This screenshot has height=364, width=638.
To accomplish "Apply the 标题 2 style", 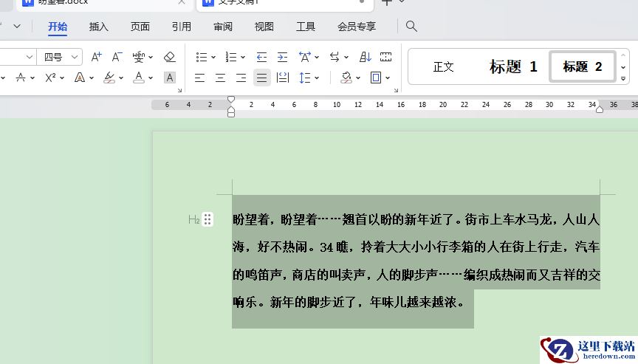I will click(x=582, y=66).
